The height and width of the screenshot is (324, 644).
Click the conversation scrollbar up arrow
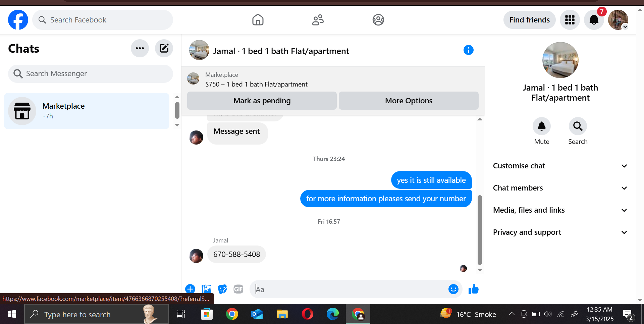(x=480, y=119)
